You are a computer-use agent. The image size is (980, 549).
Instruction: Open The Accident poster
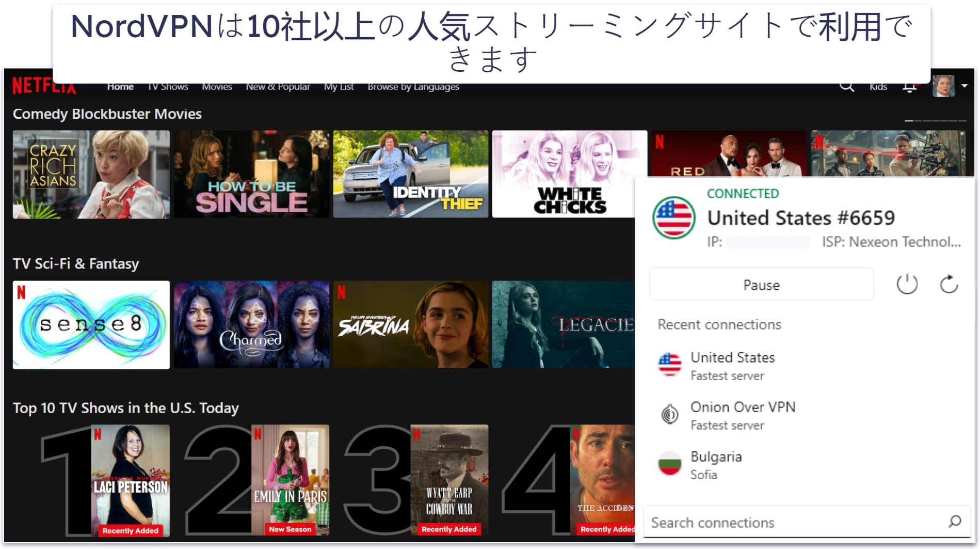602,480
